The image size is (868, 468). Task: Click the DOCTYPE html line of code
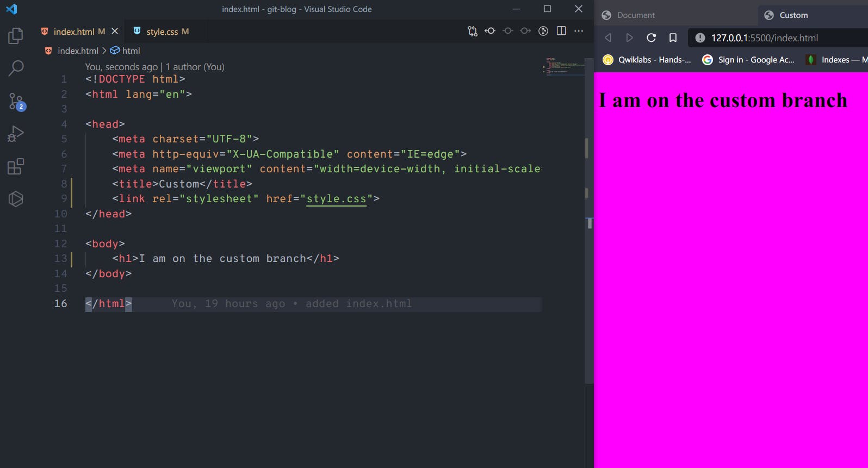135,79
